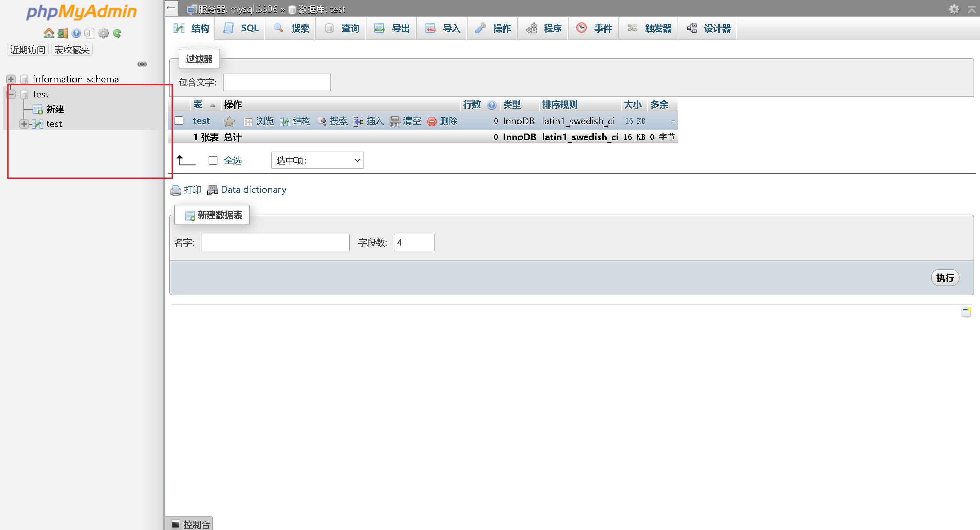
Task: Click the star favorite icon for test table
Action: [229, 122]
